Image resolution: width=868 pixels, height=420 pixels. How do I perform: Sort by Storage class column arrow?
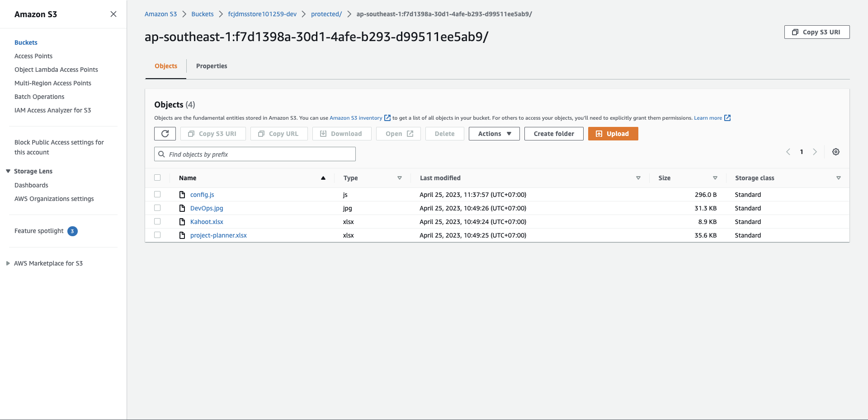(x=839, y=178)
